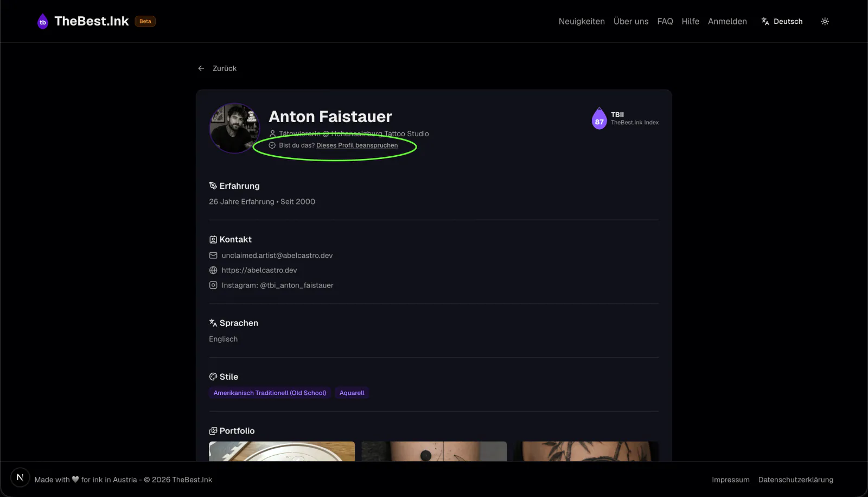Select the Aquarell style tag
The height and width of the screenshot is (497, 868).
352,393
